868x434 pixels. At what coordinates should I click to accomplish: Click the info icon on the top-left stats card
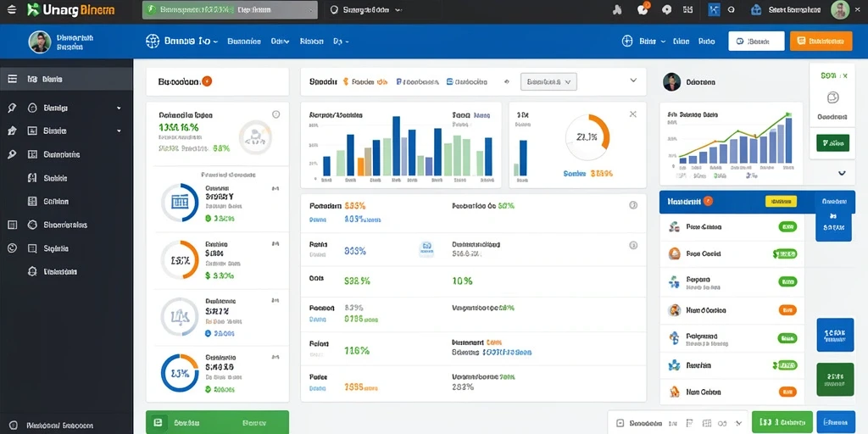click(x=275, y=114)
